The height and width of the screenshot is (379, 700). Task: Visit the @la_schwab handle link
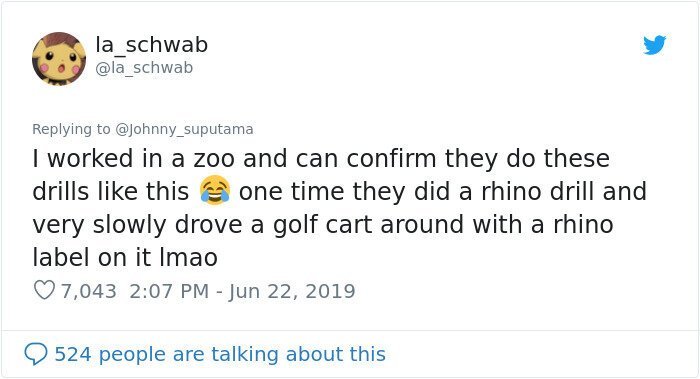coord(144,68)
